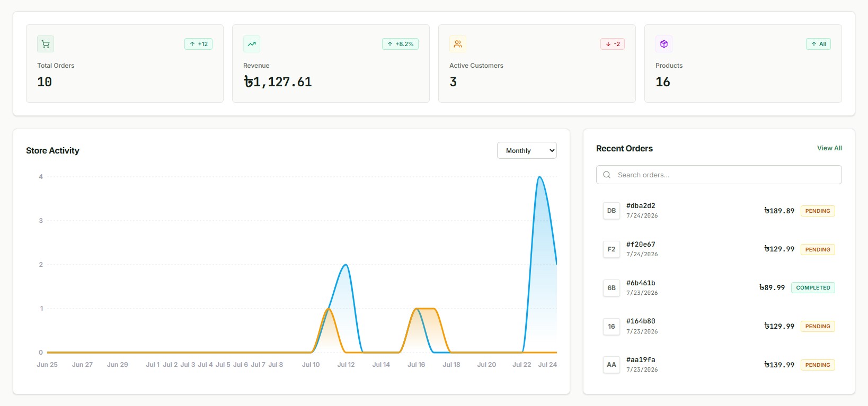The width and height of the screenshot is (868, 406).
Task: Click the search magnifier icon in Recent Orders
Action: 607,175
